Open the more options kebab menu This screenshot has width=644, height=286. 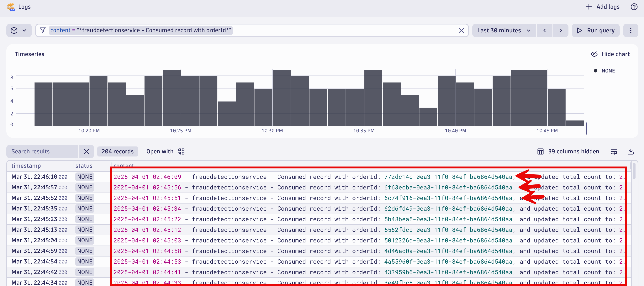(x=631, y=30)
